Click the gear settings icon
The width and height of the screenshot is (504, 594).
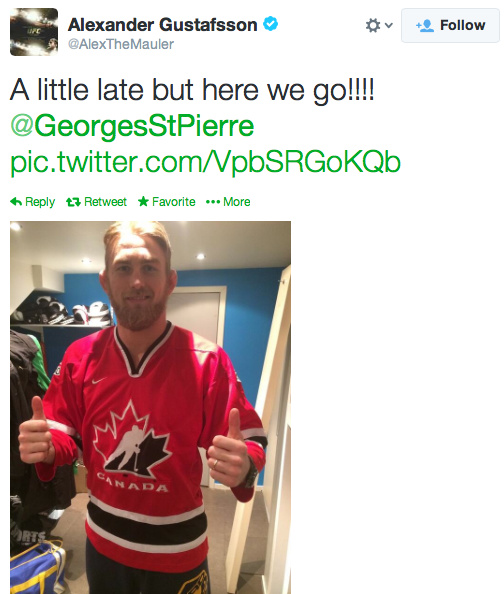tap(373, 25)
